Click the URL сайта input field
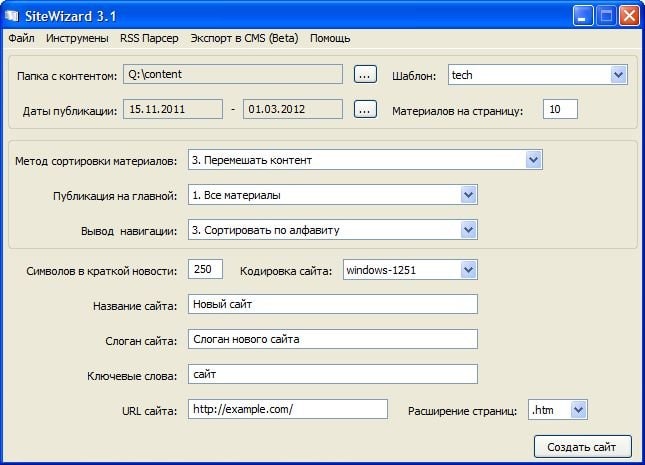This screenshot has height=465, width=645. [x=287, y=409]
